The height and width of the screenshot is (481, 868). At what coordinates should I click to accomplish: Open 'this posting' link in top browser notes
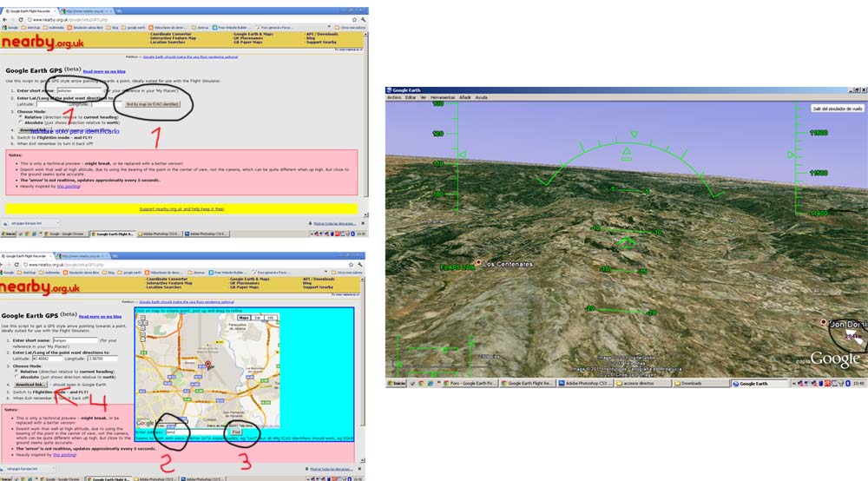pyautogui.click(x=69, y=187)
